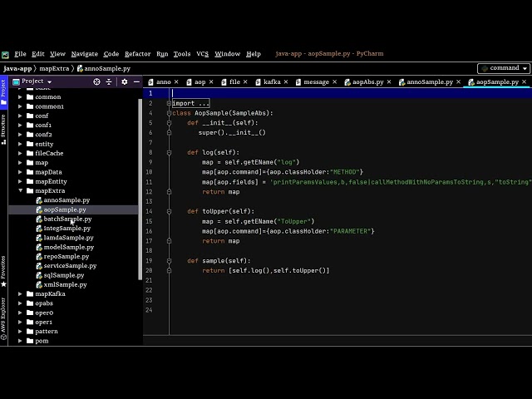The width and height of the screenshot is (532, 399).
Task: Place cursor on 'return map' at line 17
Action: [x=221, y=241]
